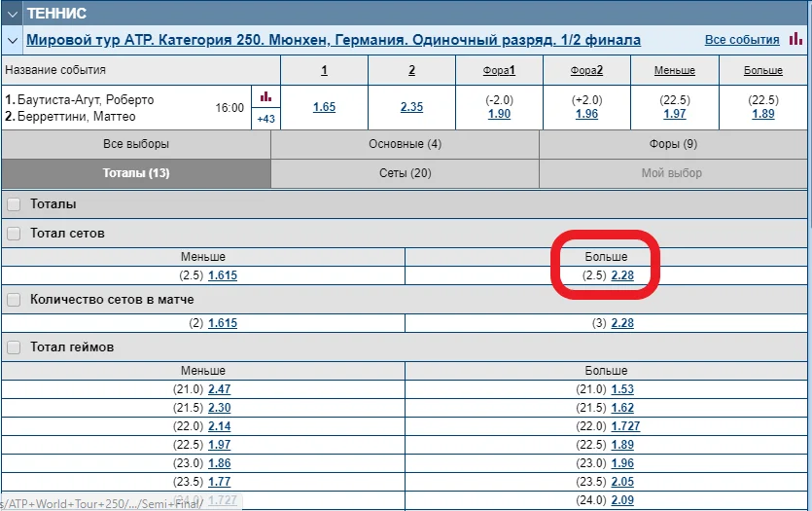Sort by column header 1

click(x=324, y=70)
